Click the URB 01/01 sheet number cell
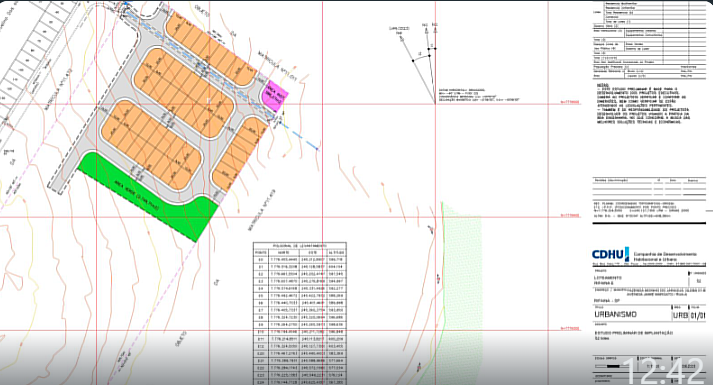 coord(689,315)
